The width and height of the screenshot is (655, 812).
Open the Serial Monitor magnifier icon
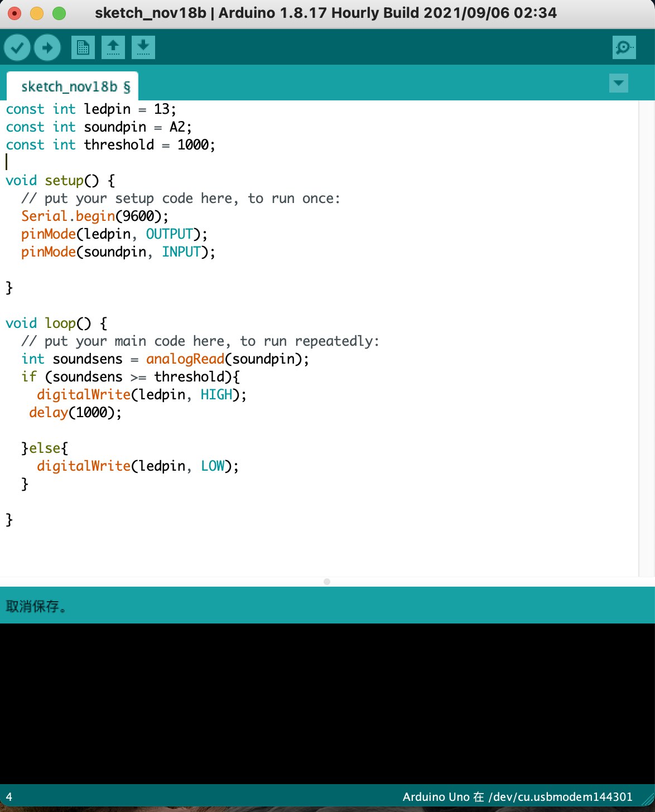click(x=624, y=47)
